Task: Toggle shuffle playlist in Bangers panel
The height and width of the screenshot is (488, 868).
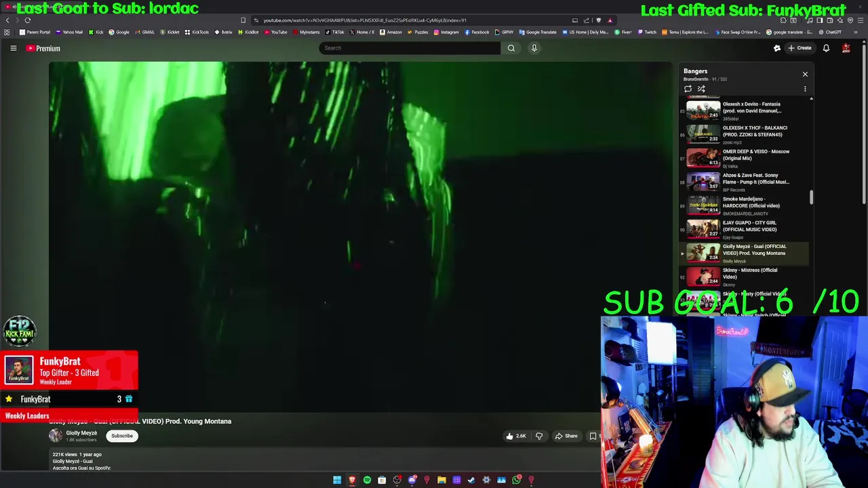Action: [x=701, y=89]
